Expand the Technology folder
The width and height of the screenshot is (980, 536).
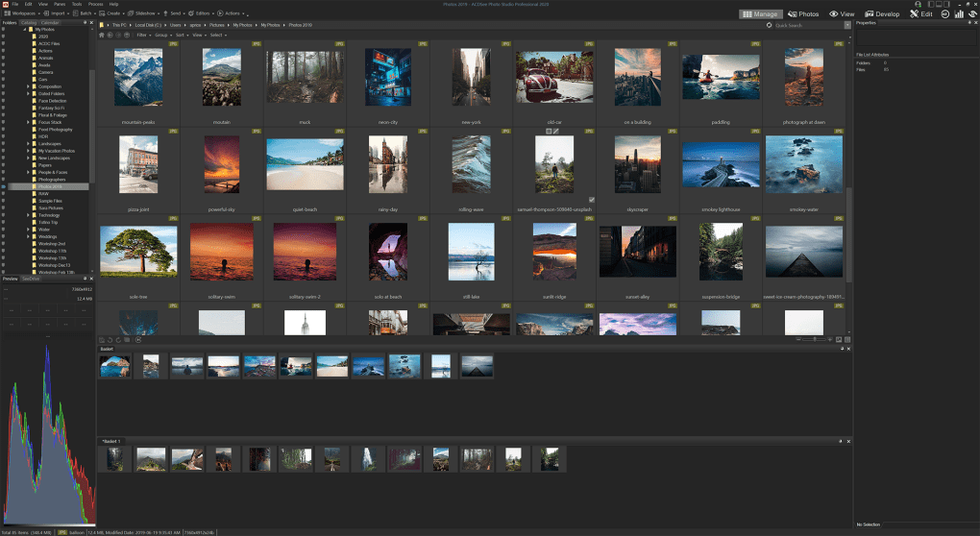(x=28, y=215)
